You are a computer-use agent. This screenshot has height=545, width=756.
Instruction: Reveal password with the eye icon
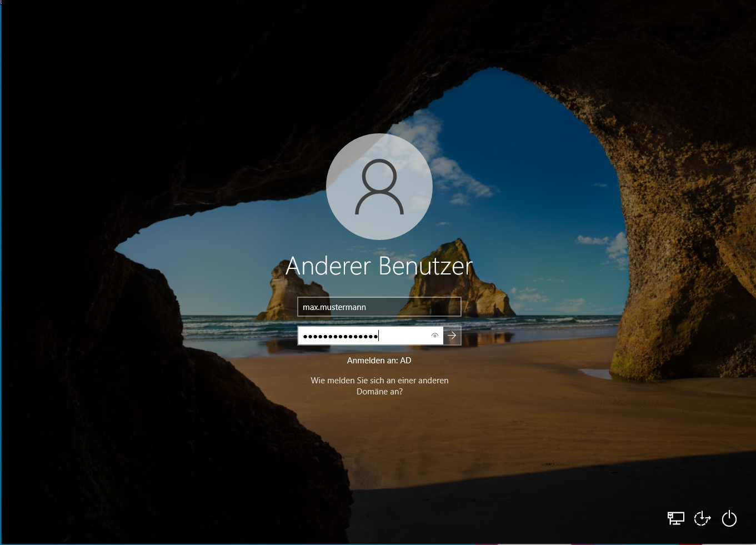435,336
